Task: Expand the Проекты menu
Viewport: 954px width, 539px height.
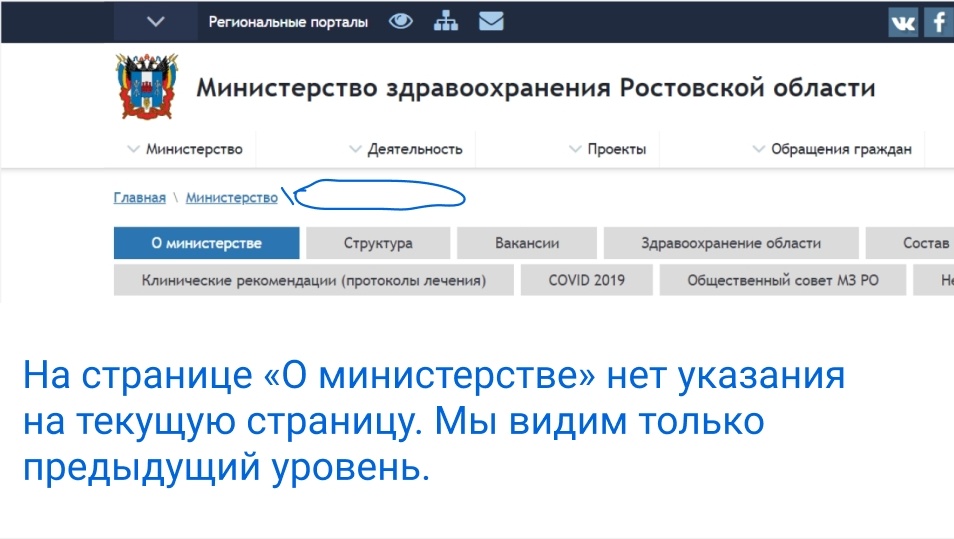Action: point(607,149)
